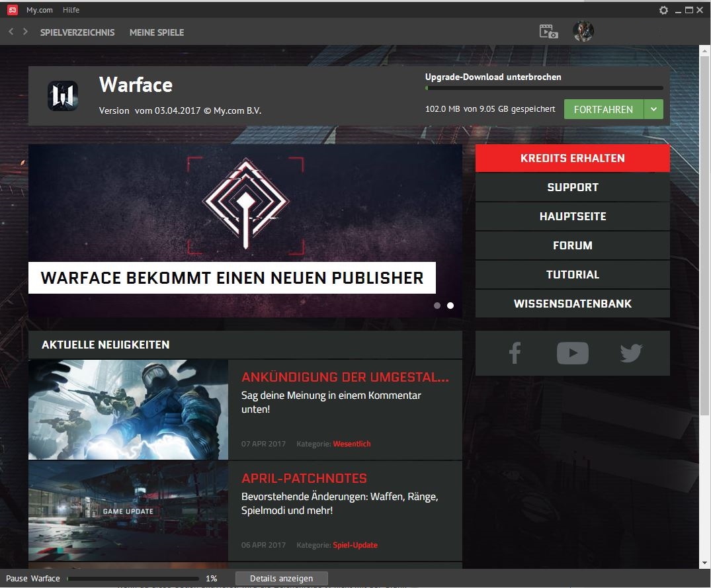
Task: Open the Warface YouTube channel icon
Action: (x=573, y=353)
